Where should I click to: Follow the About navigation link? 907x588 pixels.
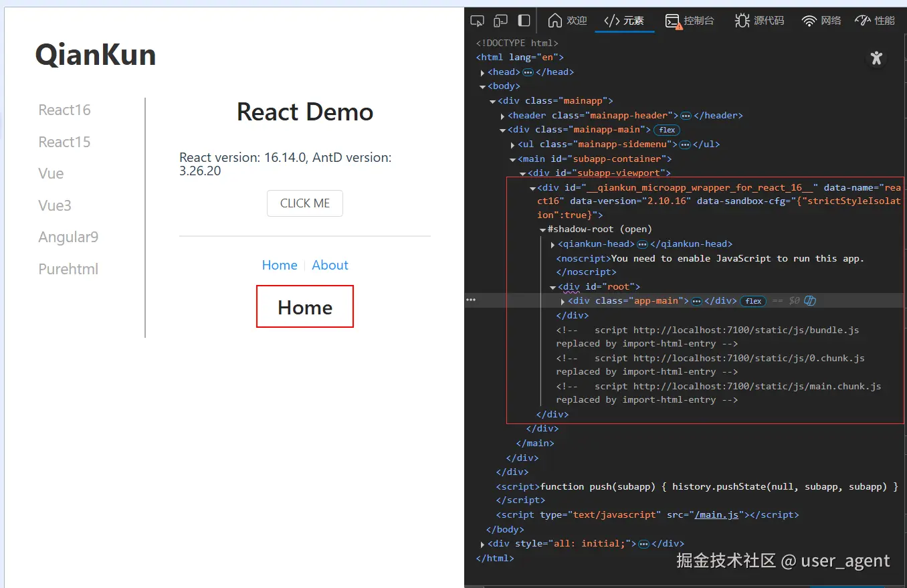[330, 265]
